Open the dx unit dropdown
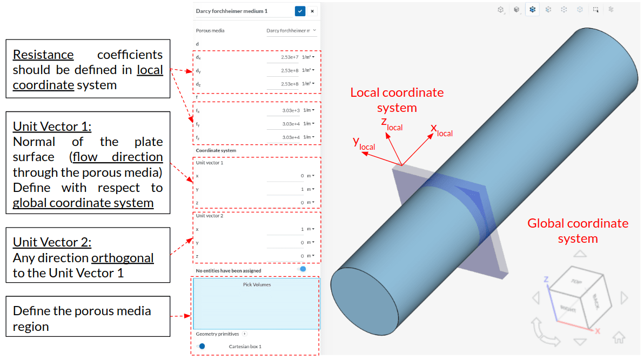 pos(308,57)
